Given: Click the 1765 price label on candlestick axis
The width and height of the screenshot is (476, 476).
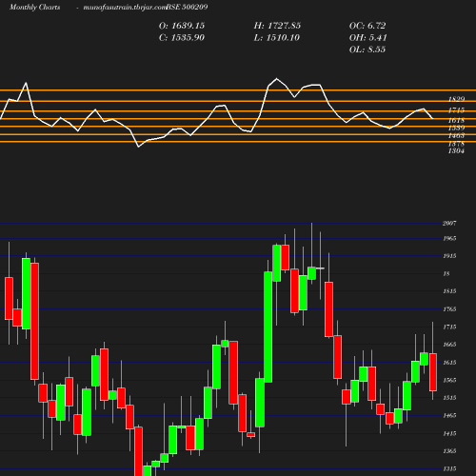Looking at the screenshot, I should pos(449,309).
